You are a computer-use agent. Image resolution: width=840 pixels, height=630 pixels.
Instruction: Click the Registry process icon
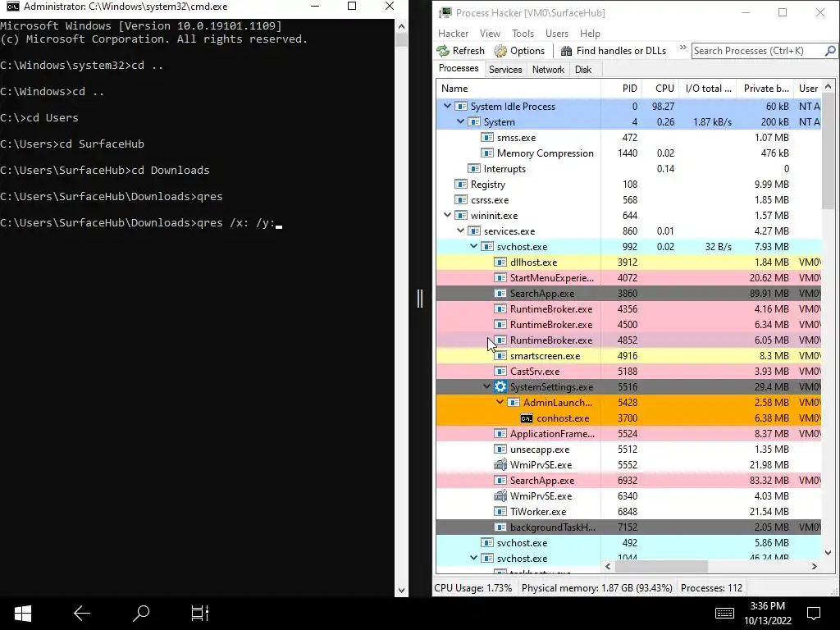(x=461, y=185)
